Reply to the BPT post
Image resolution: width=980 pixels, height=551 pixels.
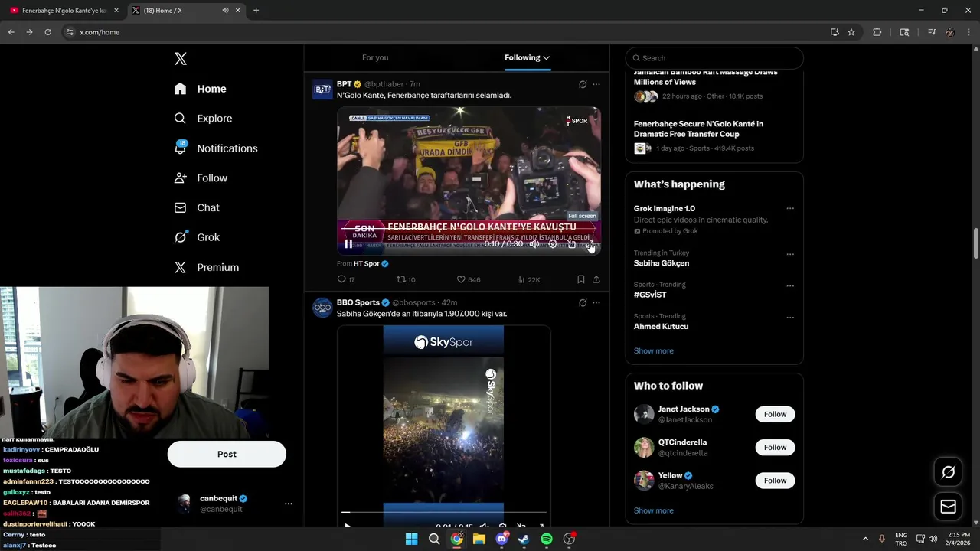click(x=346, y=279)
